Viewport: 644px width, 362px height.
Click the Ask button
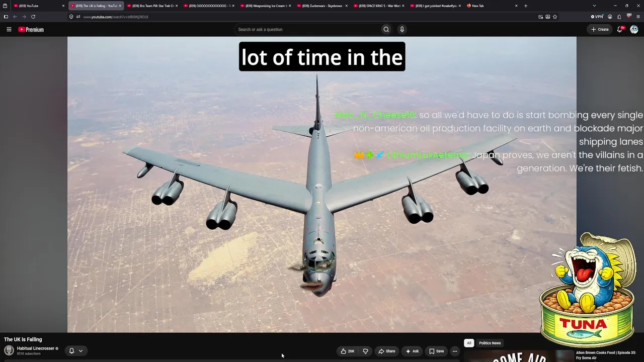click(412, 351)
